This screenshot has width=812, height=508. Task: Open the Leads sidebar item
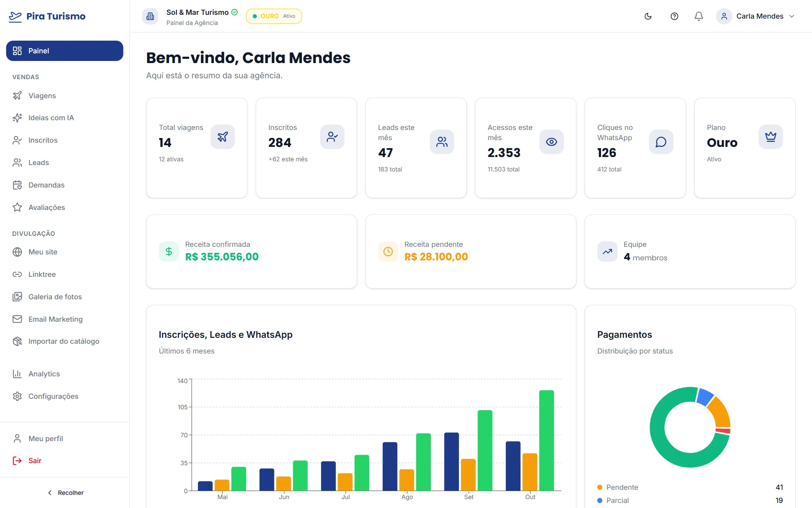pos(65,163)
